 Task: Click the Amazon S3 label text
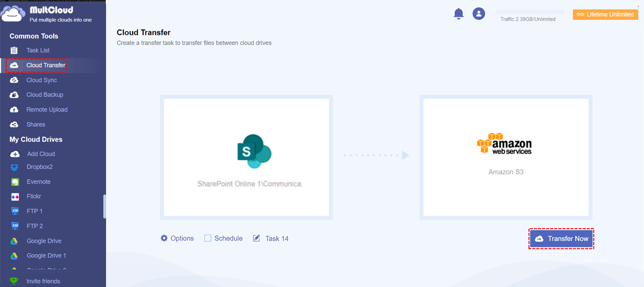click(506, 172)
